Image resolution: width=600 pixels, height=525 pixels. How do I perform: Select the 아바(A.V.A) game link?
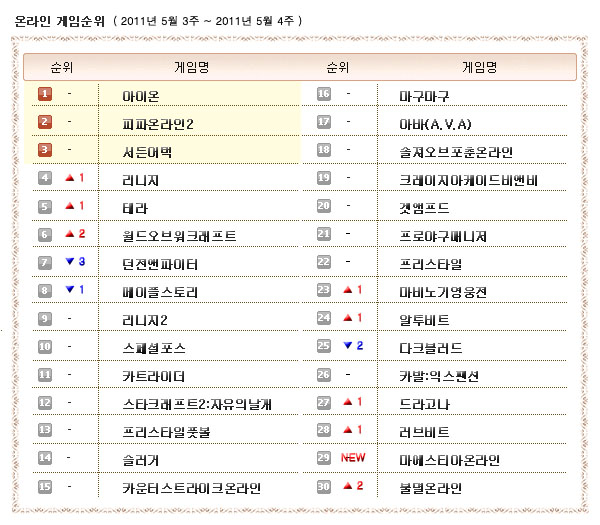pyautogui.click(x=435, y=123)
